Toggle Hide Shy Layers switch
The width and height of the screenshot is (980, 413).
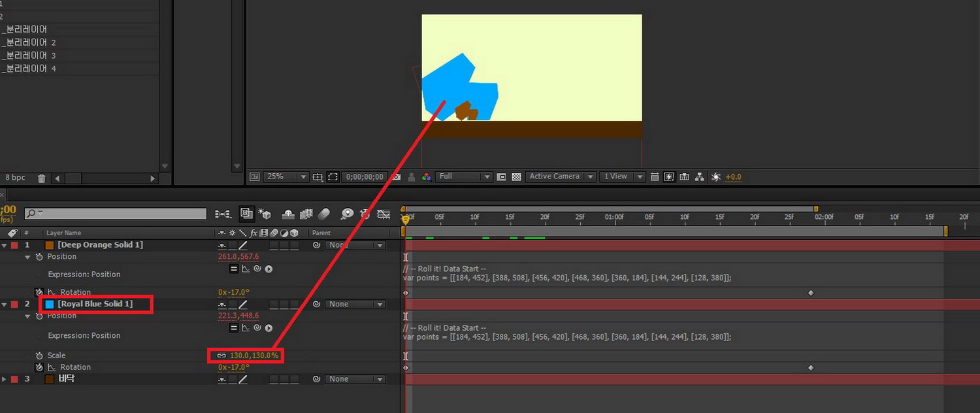(x=287, y=214)
